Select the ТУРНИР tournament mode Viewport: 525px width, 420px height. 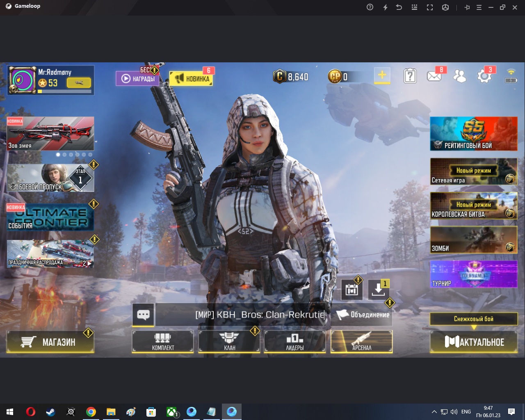coord(474,274)
